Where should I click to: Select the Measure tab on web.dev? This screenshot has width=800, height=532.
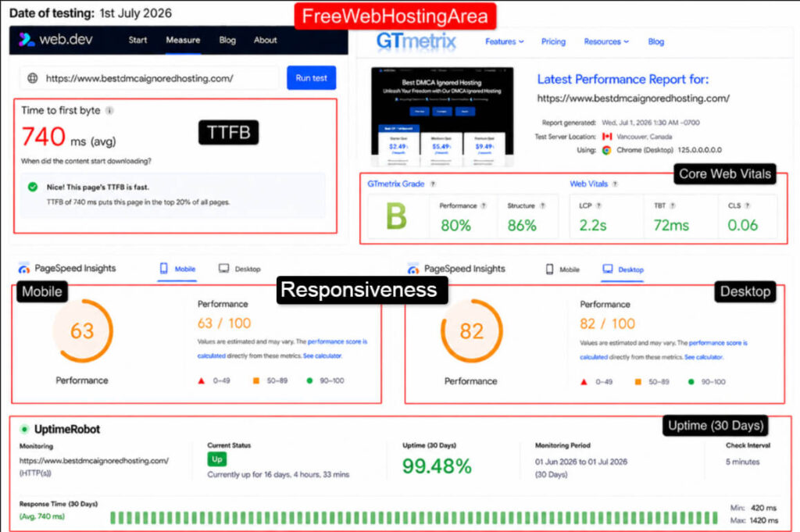pos(183,40)
